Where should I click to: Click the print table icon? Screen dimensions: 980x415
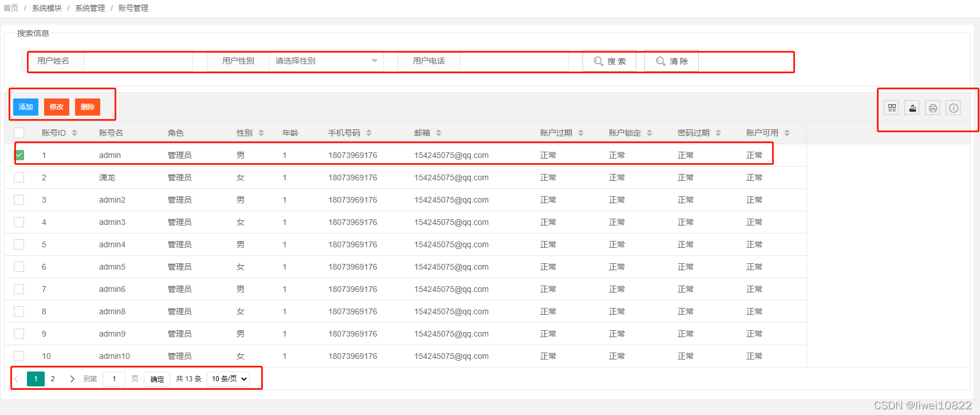(933, 108)
